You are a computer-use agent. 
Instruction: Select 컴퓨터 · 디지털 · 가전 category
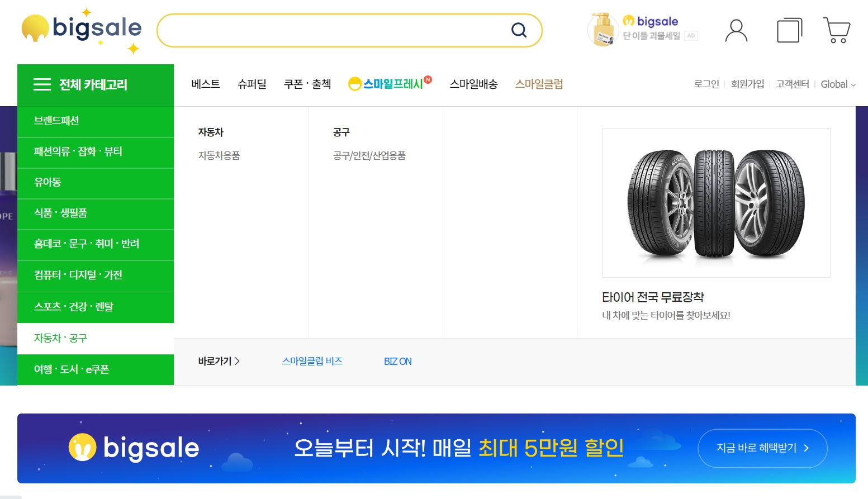(96, 275)
